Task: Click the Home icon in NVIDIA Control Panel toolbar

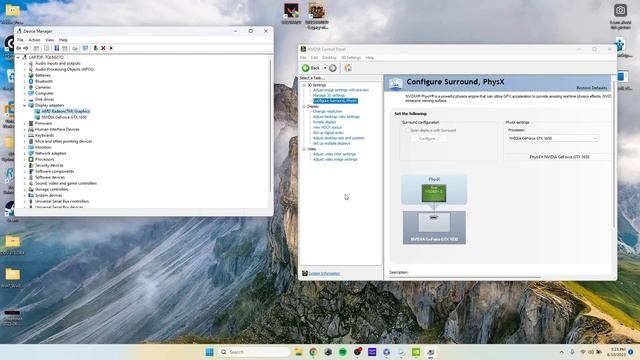Action: click(x=348, y=68)
